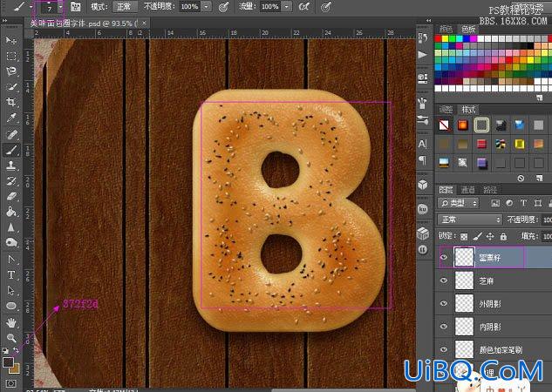Toggle the Brush panel in options bar
552x392 pixels.
[x=75, y=6]
